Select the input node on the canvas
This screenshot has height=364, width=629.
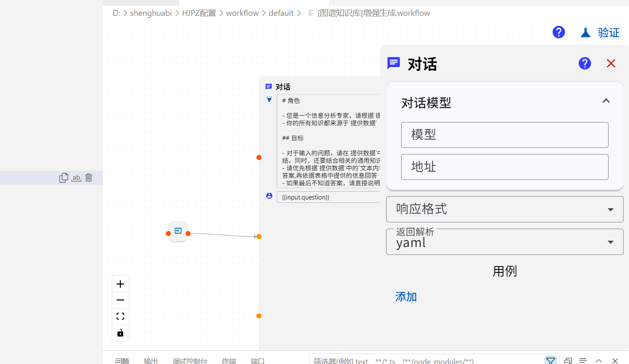(178, 231)
